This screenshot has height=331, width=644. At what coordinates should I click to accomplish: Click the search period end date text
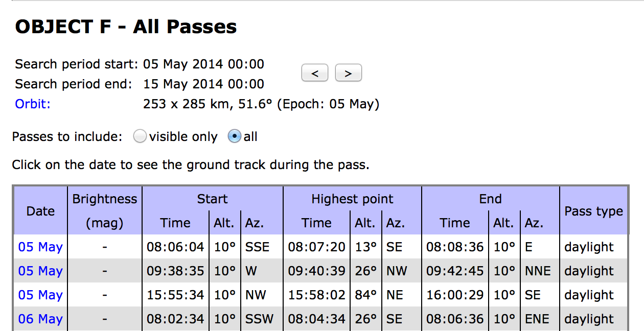203,84
